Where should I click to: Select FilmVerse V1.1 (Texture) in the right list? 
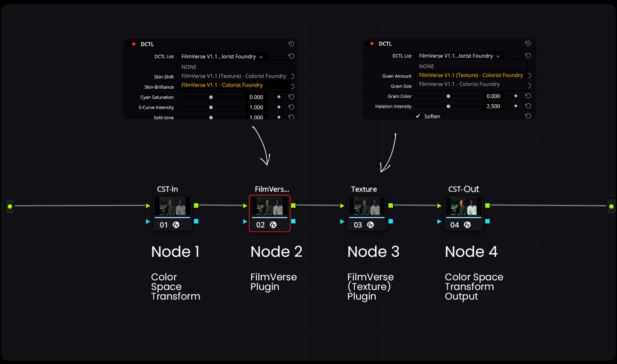pos(471,75)
